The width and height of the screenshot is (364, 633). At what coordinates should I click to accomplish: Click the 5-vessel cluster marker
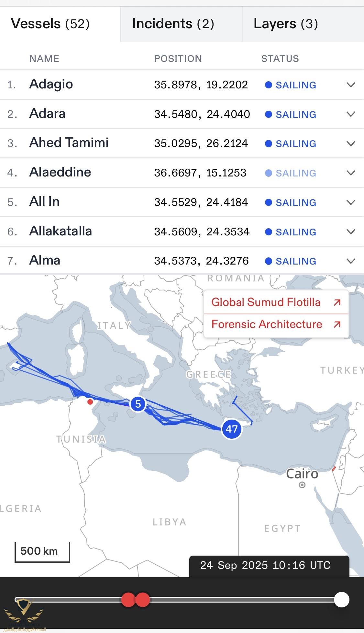point(138,404)
